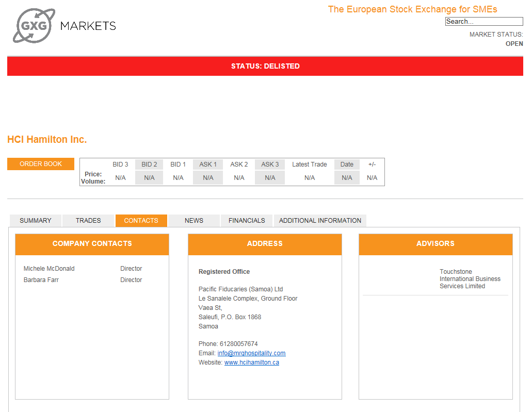This screenshot has width=532, height=412.
Task: Click the HCI Hamilton Inc. company heading
Action: pyautogui.click(x=47, y=139)
